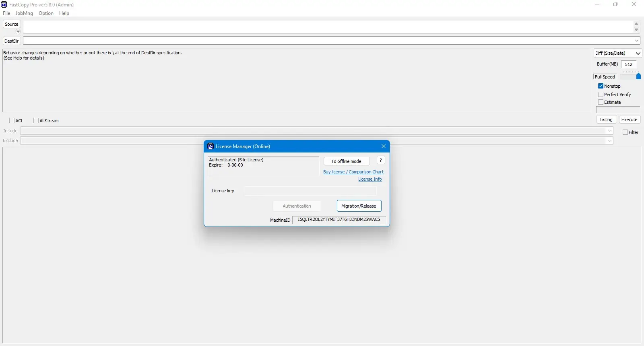Expand the Exclude filter dropdown
644x346 pixels.
(609, 140)
